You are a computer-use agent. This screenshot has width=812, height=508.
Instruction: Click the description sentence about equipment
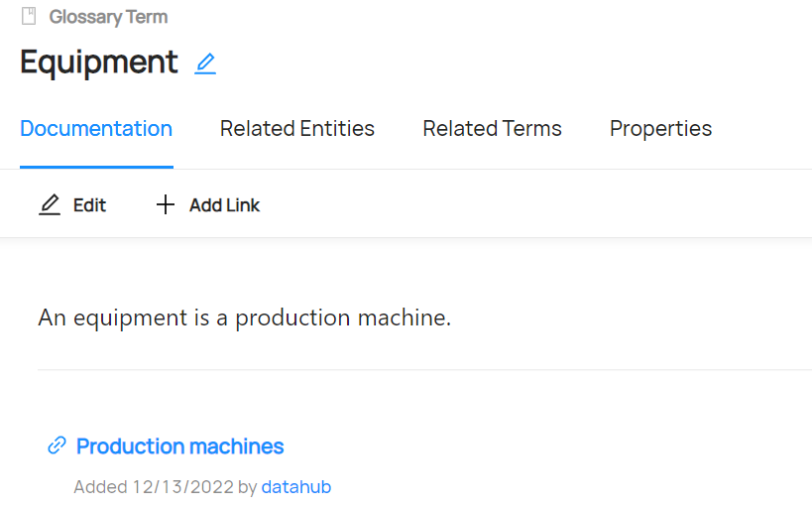[244, 318]
